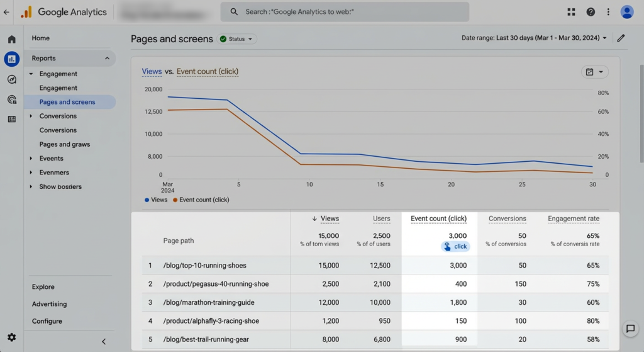Open the Google apps grid icon
This screenshot has width=644, height=352.
coord(571,12)
